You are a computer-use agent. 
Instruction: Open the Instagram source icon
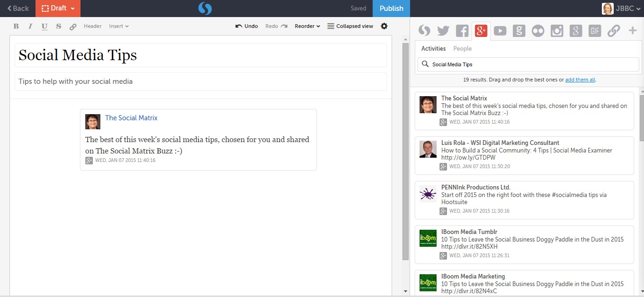[557, 31]
